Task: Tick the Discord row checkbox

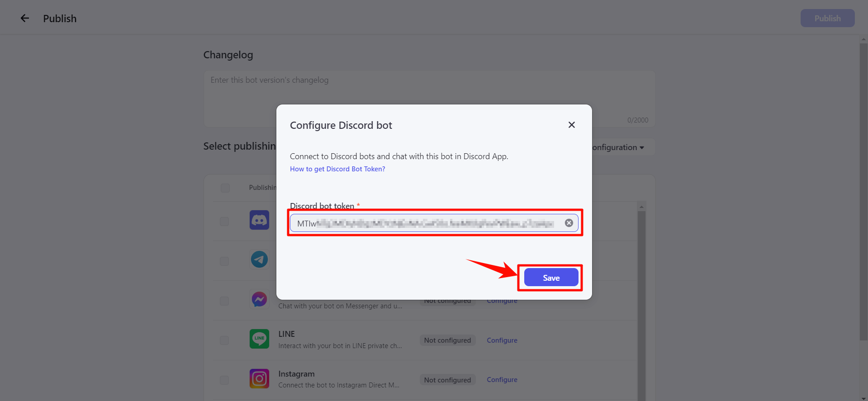Action: (x=224, y=222)
